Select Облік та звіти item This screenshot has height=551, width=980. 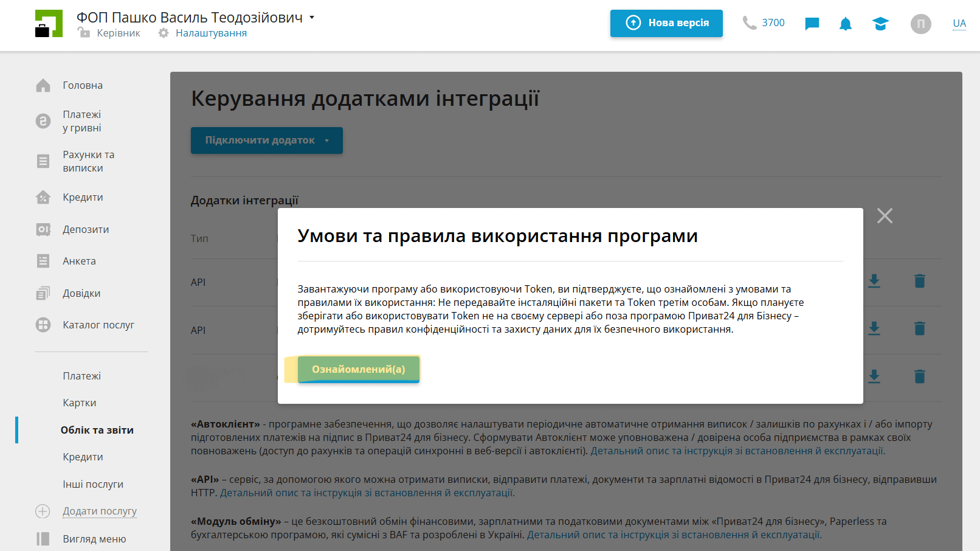[97, 430]
